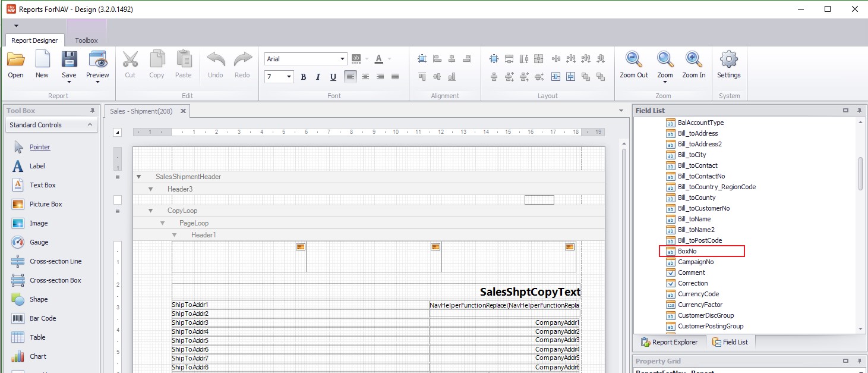Select the Picture Box control

click(46, 204)
